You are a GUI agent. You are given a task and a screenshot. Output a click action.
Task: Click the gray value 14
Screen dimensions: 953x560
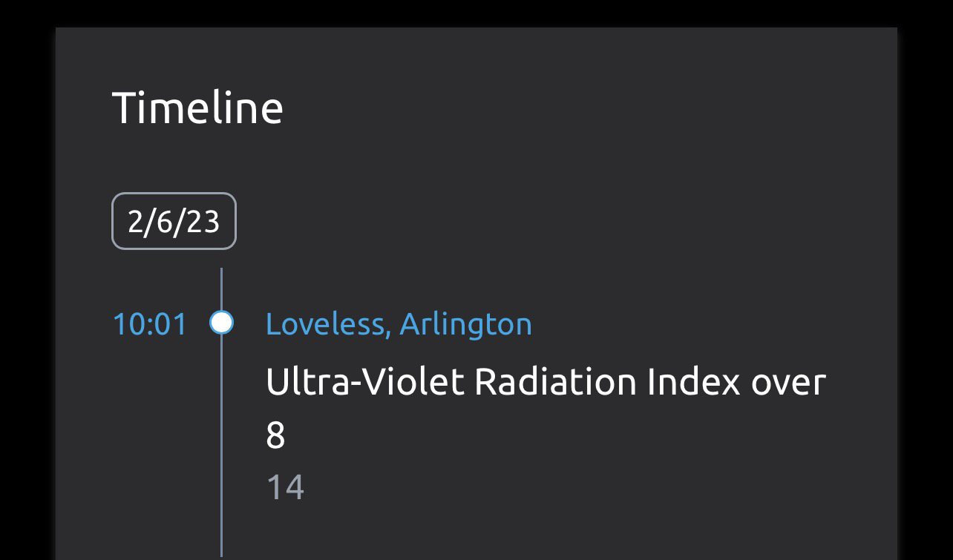pos(285,487)
